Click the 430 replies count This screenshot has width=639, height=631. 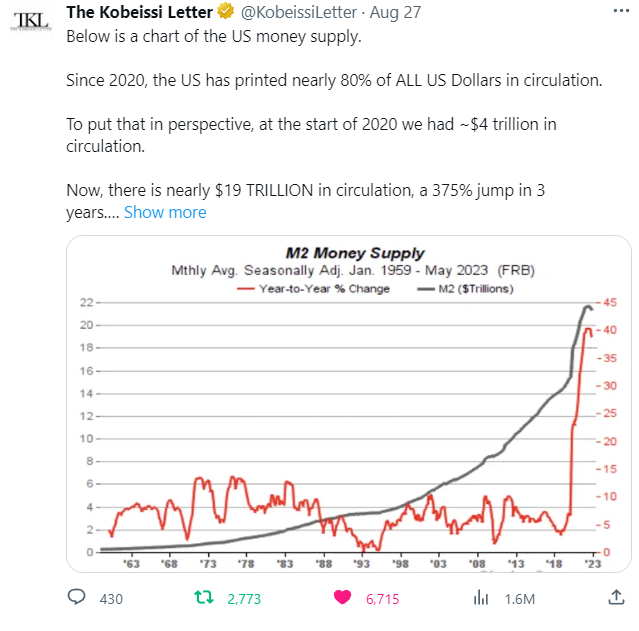point(110,599)
